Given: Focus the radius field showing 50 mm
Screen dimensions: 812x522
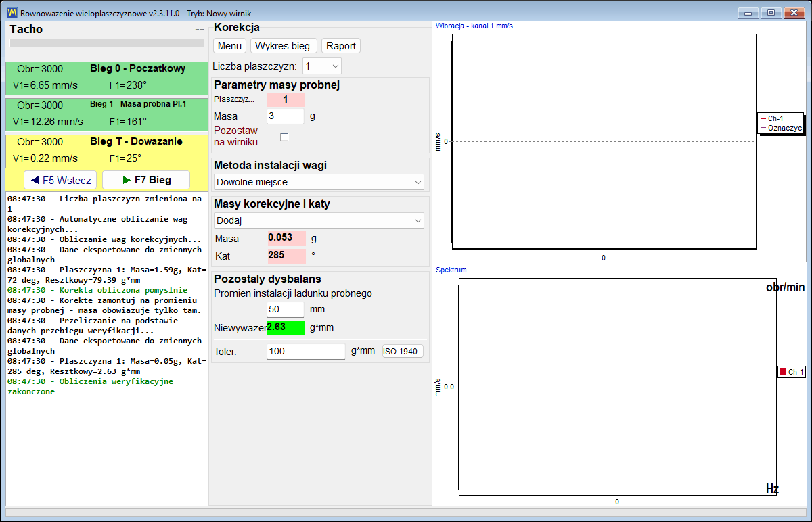Looking at the screenshot, I should [x=286, y=309].
